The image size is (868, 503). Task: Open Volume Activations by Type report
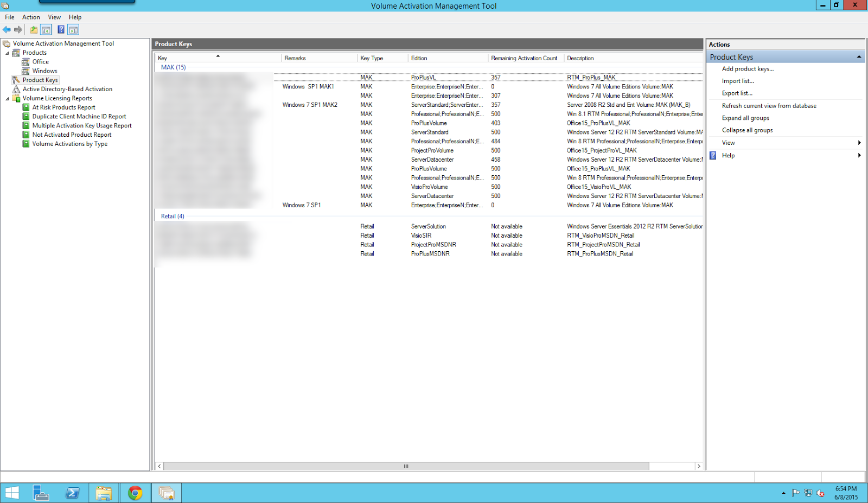(x=70, y=144)
